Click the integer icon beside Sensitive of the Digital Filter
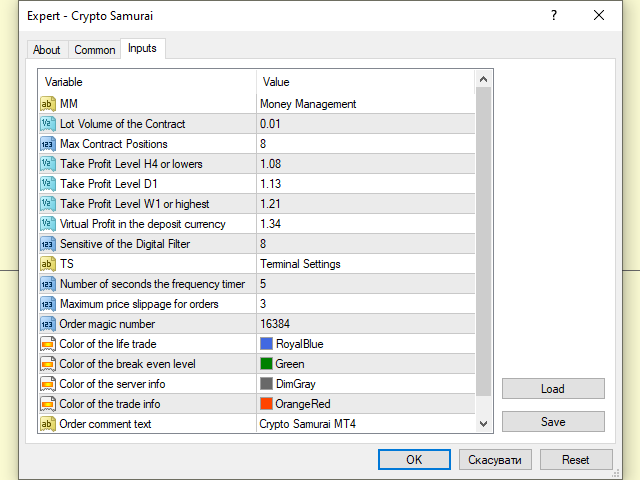Viewport: 640px width, 480px height. (x=48, y=244)
